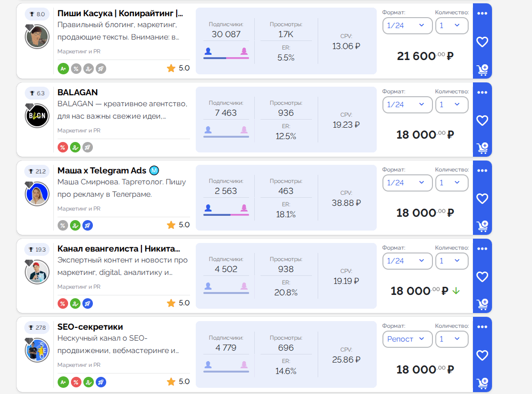Click the red percent badge on Канал евангелиста
Viewport: 532px width, 394px height.
pyautogui.click(x=63, y=303)
